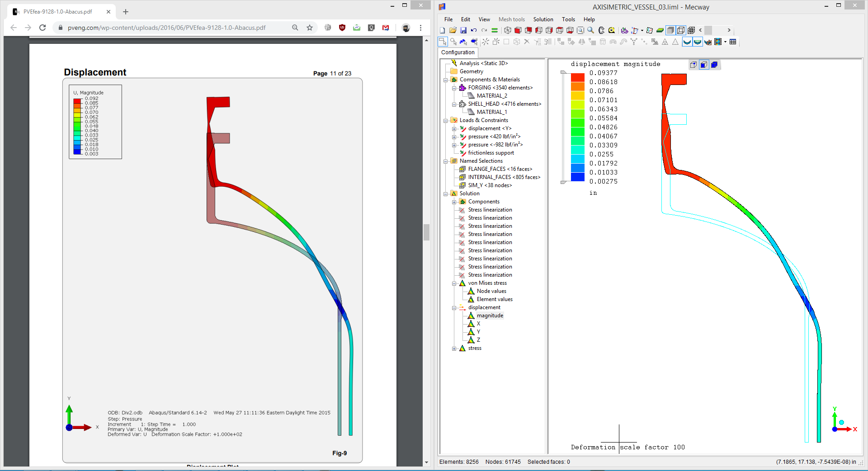
Task: Toggle solid surface display mode
Action: [x=670, y=30]
